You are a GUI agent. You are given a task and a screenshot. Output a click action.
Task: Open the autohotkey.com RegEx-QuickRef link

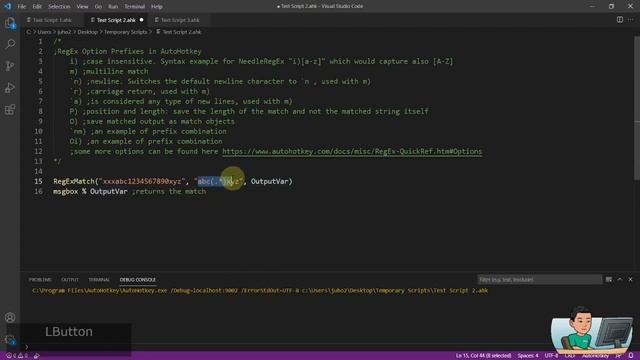tap(352, 151)
